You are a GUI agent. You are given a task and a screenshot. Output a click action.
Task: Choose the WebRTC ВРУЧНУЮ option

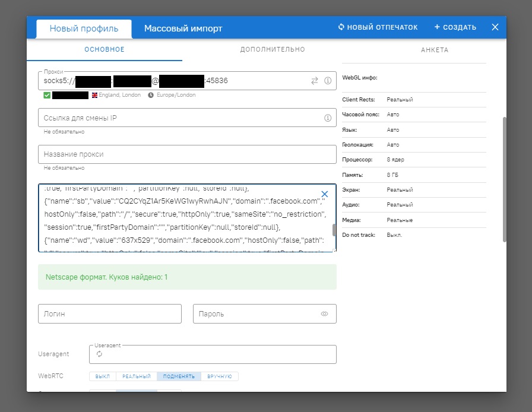(x=220, y=376)
